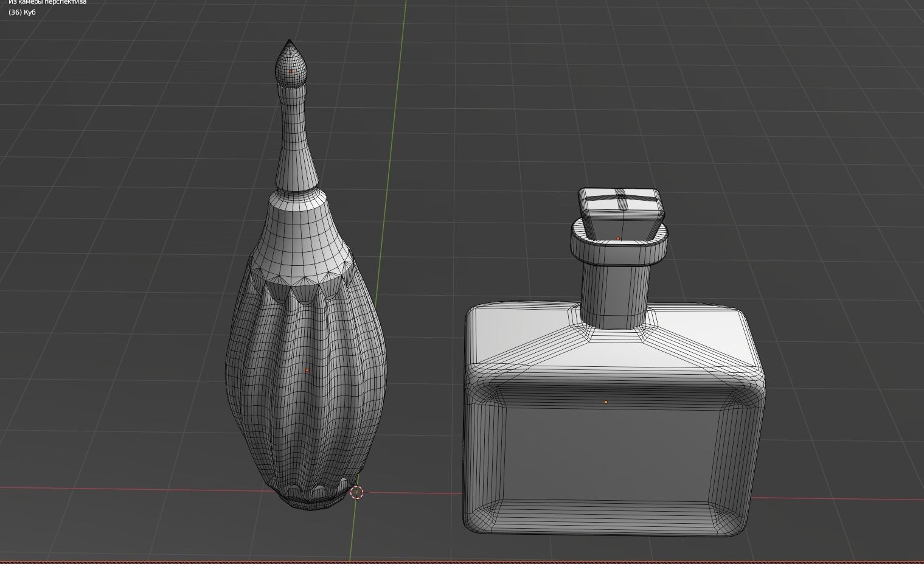This screenshot has height=564, width=924.
Task: Click the 3D cursor near the tall bottle base
Action: pos(357,493)
